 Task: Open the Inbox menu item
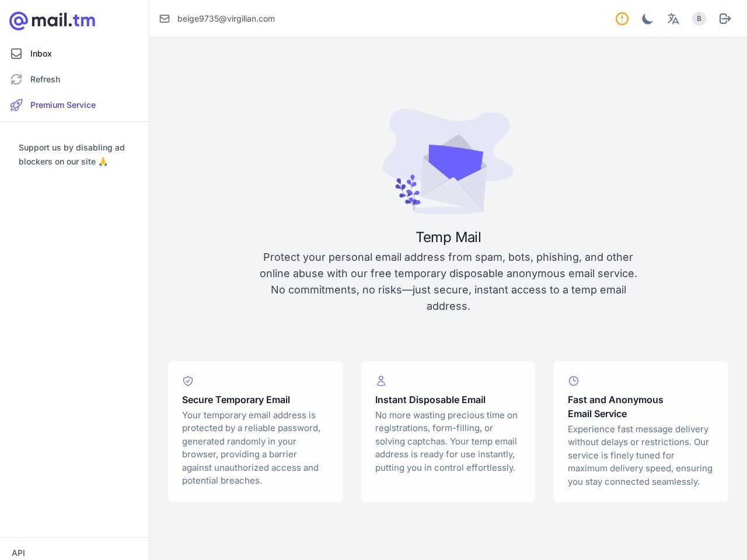[x=41, y=54]
